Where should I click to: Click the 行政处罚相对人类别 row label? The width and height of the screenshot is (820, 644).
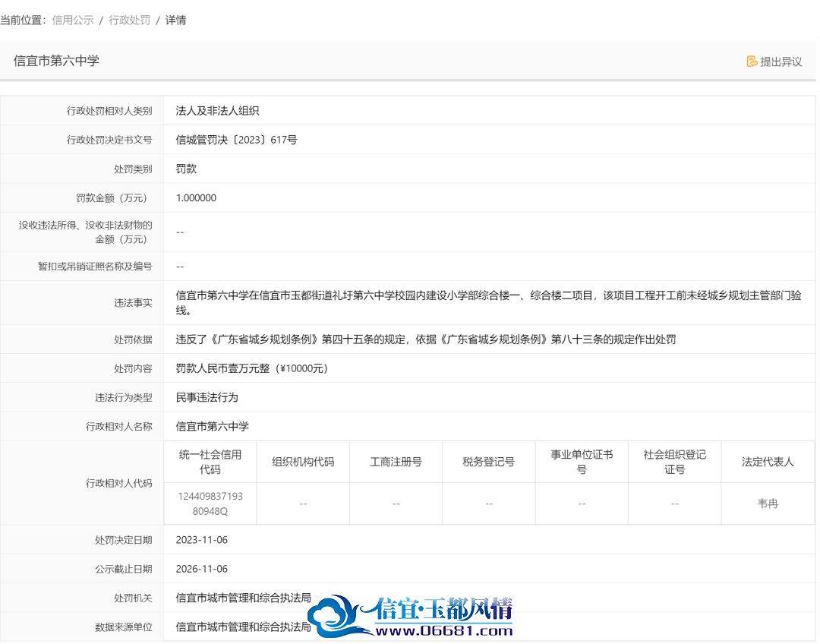tap(109, 111)
